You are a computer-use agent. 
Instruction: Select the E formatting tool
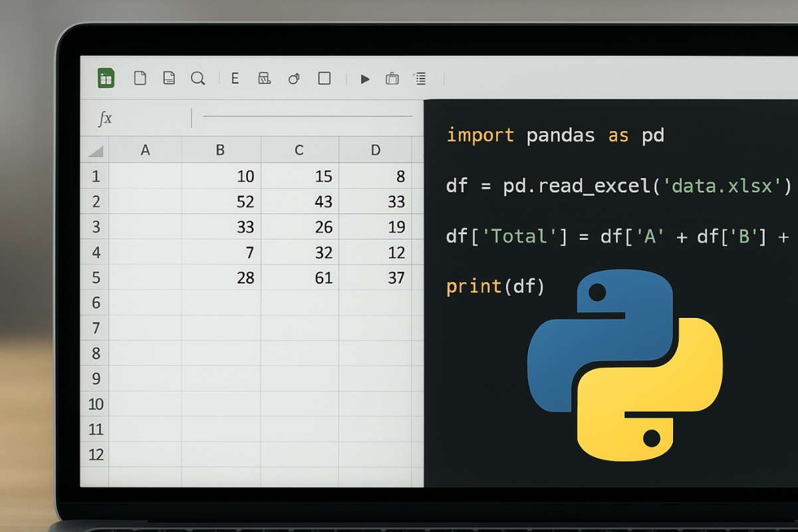234,78
